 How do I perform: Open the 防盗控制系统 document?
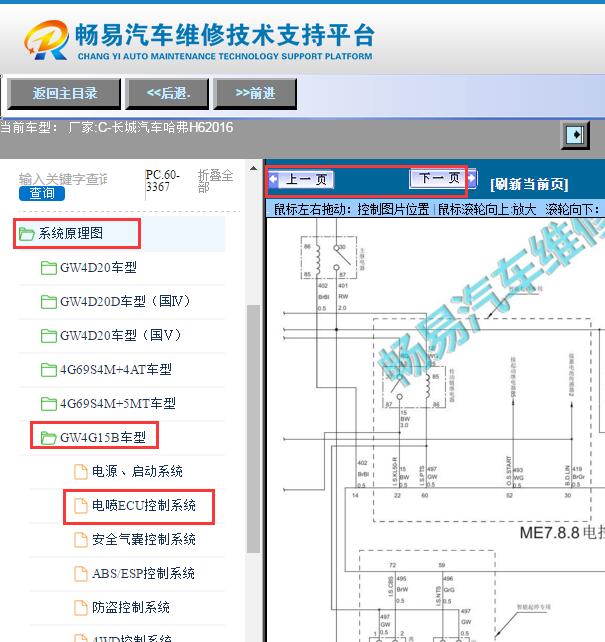pyautogui.click(x=131, y=608)
